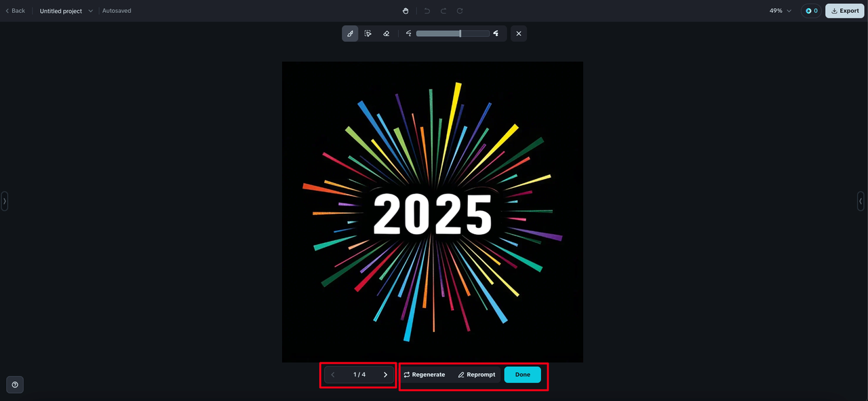This screenshot has height=401, width=868.
Task: Open the 49% zoom dropdown
Action: coord(781,11)
